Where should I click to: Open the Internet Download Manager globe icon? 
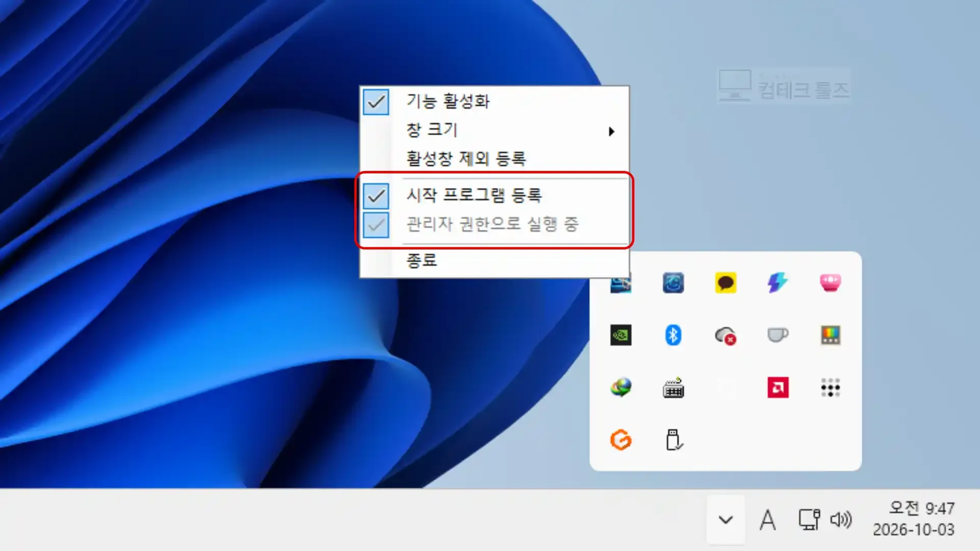coord(621,388)
